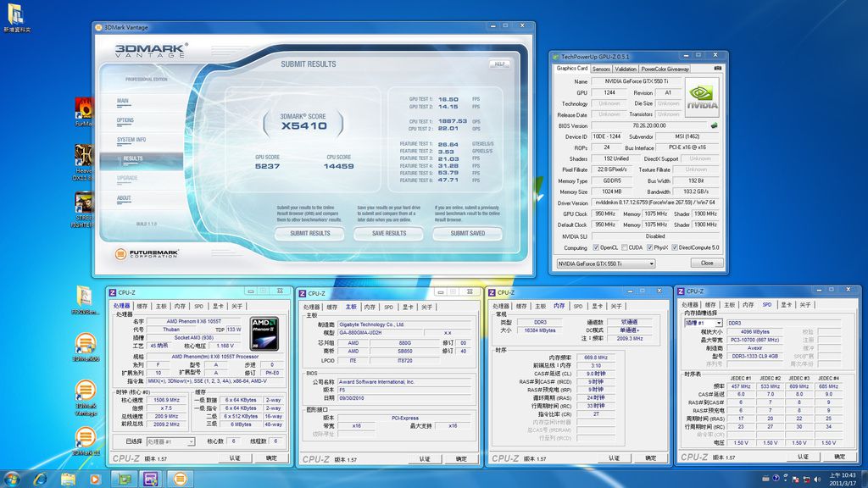Open the GeForce GTX 550 Ti GPU selector dropdown
The width and height of the screenshot is (868, 488).
pyautogui.click(x=605, y=263)
